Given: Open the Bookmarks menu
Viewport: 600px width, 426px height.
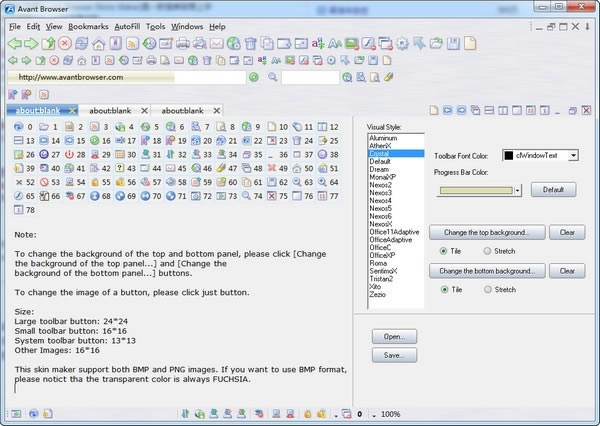Looking at the screenshot, I should (x=88, y=27).
